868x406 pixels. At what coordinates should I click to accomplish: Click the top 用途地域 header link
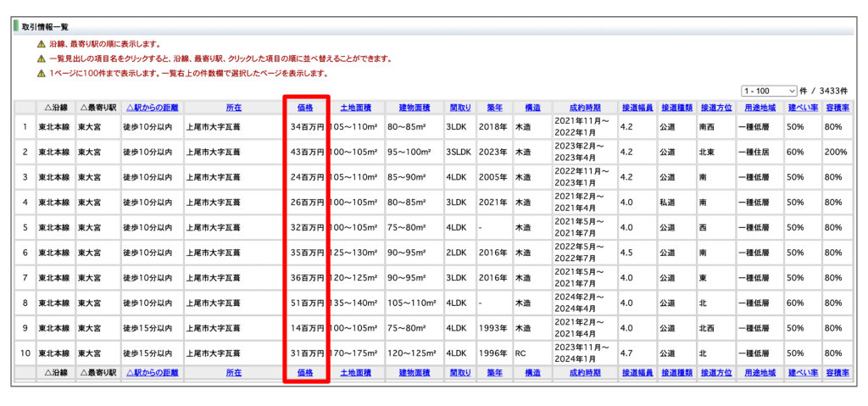click(759, 108)
